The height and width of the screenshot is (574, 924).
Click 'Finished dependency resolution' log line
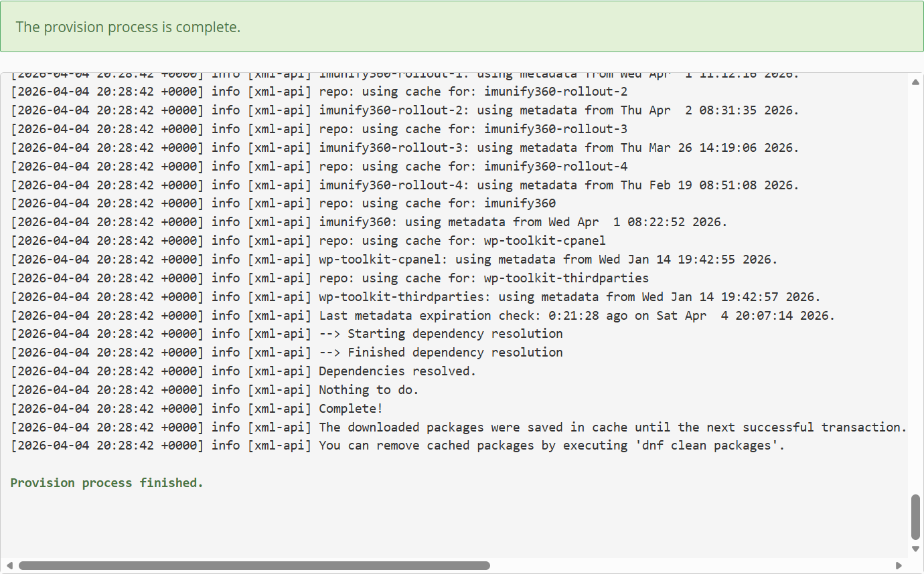click(x=441, y=352)
